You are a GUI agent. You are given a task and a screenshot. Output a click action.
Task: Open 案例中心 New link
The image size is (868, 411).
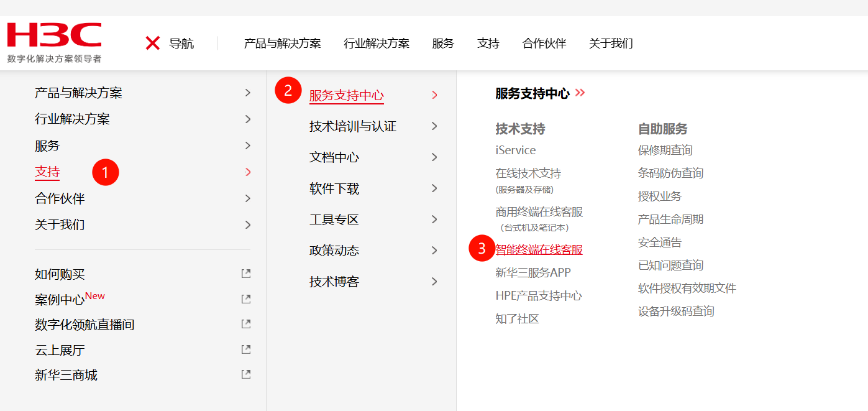[70, 298]
